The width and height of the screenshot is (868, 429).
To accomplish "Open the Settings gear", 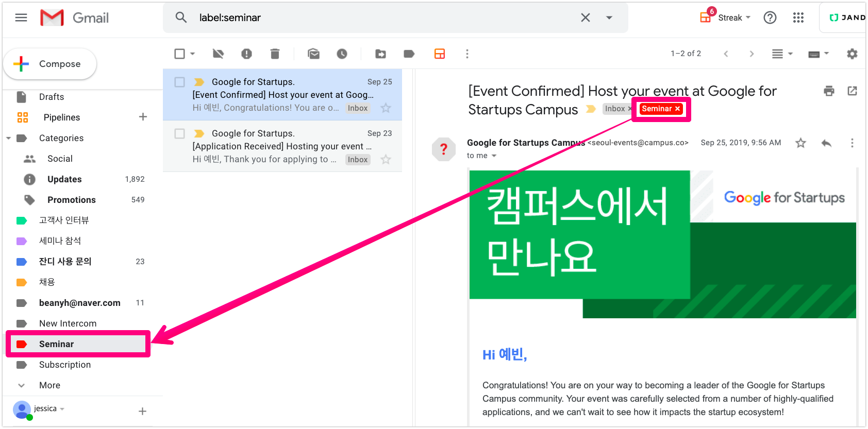I will (x=852, y=54).
